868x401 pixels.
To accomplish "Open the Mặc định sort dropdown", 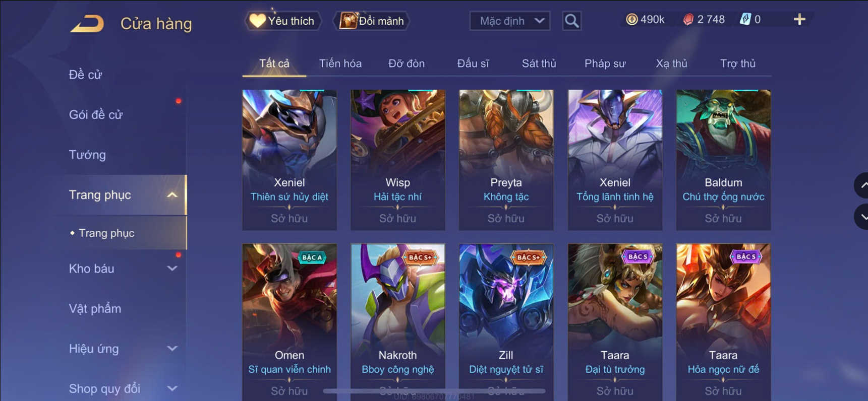I will [510, 21].
